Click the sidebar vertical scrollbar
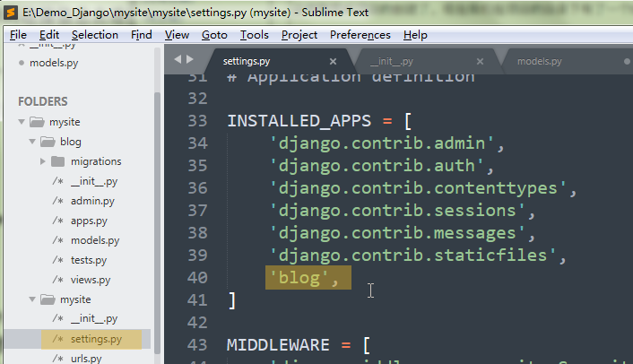This screenshot has width=633, height=364. click(x=157, y=222)
